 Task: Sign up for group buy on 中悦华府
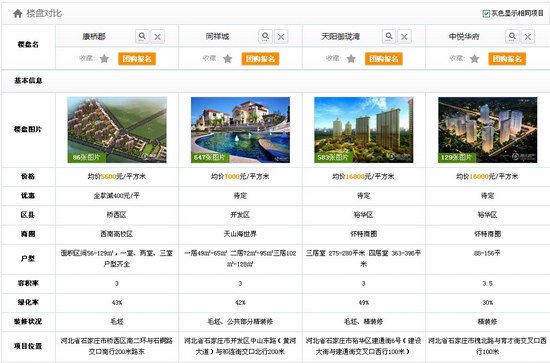pos(507,59)
